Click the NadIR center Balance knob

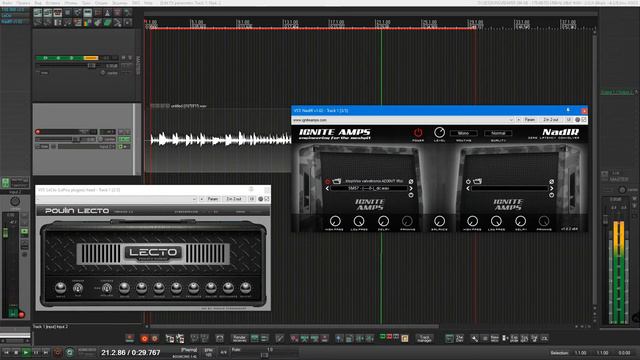click(439, 221)
